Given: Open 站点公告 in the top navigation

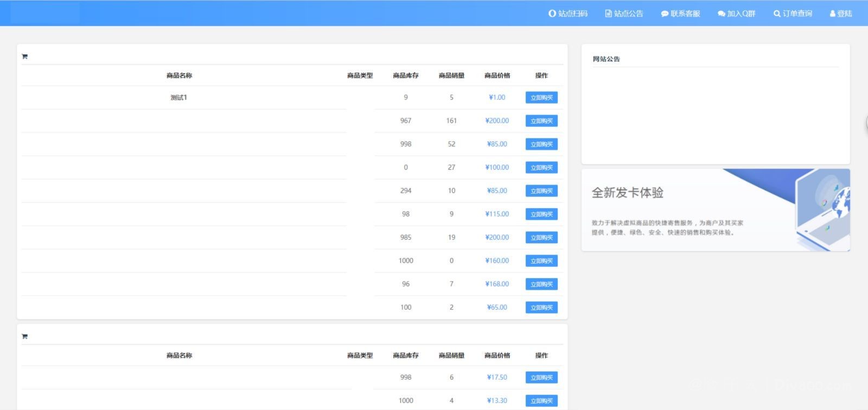Looking at the screenshot, I should pyautogui.click(x=624, y=14).
